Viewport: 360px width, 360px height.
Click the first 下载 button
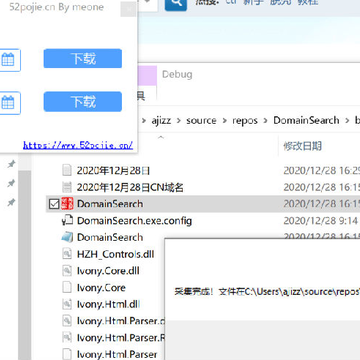click(x=83, y=59)
